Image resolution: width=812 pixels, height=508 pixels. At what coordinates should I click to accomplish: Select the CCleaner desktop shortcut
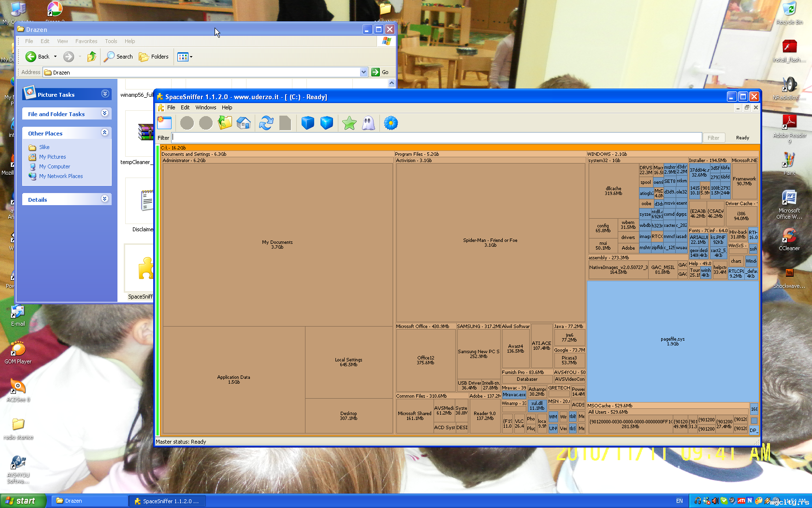789,239
